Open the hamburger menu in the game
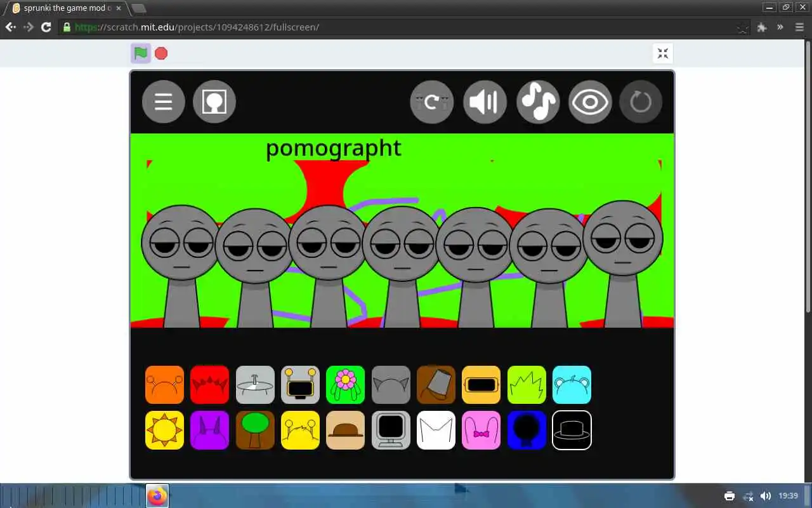This screenshot has width=812, height=508. [164, 102]
